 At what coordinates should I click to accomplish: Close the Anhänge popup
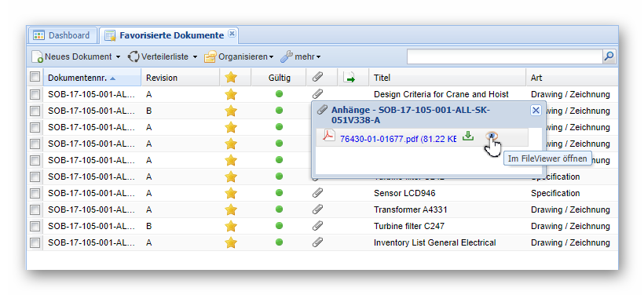click(x=536, y=111)
